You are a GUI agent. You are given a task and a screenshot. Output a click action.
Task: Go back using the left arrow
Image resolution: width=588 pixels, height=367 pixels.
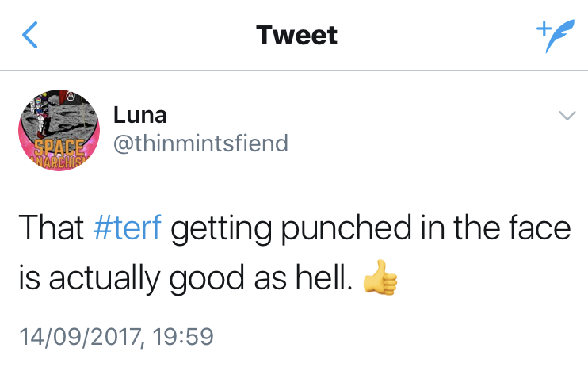coord(29,35)
